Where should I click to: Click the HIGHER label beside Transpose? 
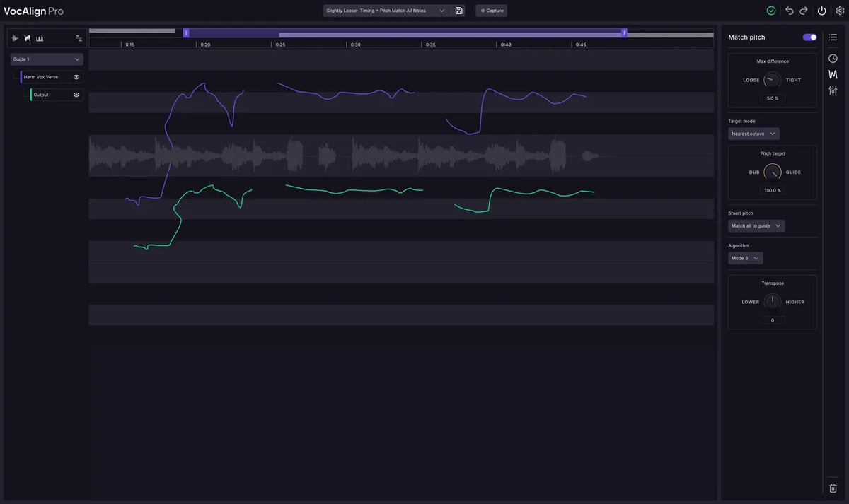(x=795, y=302)
